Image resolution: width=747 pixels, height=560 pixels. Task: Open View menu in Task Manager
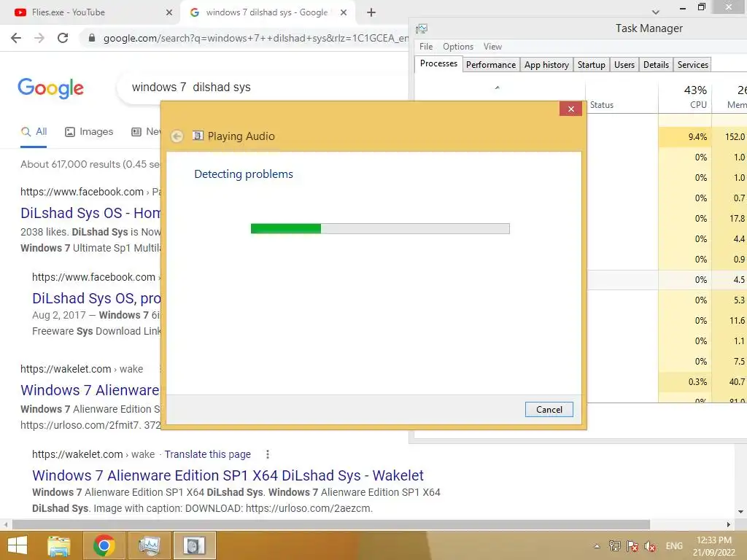492,47
